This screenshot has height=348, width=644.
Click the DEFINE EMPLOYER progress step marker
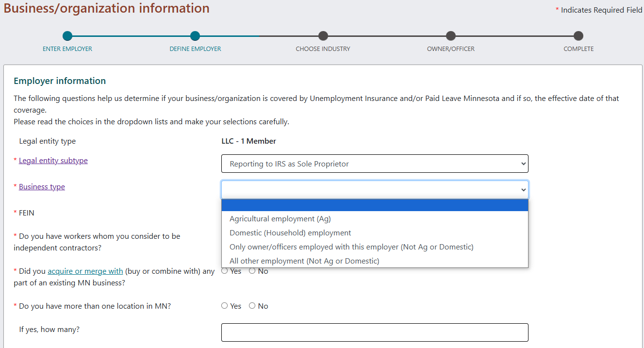(195, 36)
